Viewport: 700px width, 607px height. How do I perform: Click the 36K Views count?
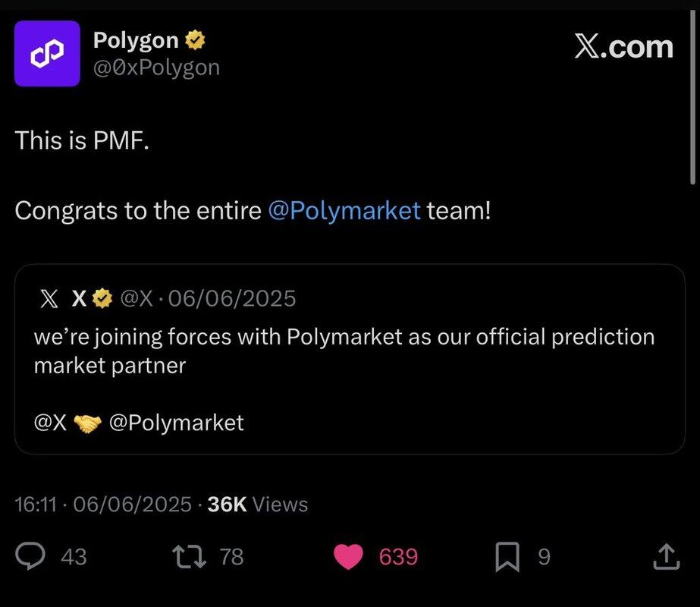(x=258, y=505)
